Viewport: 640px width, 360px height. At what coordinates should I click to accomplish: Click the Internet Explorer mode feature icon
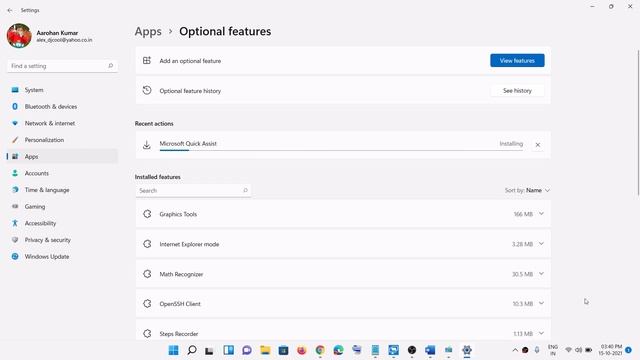point(147,244)
